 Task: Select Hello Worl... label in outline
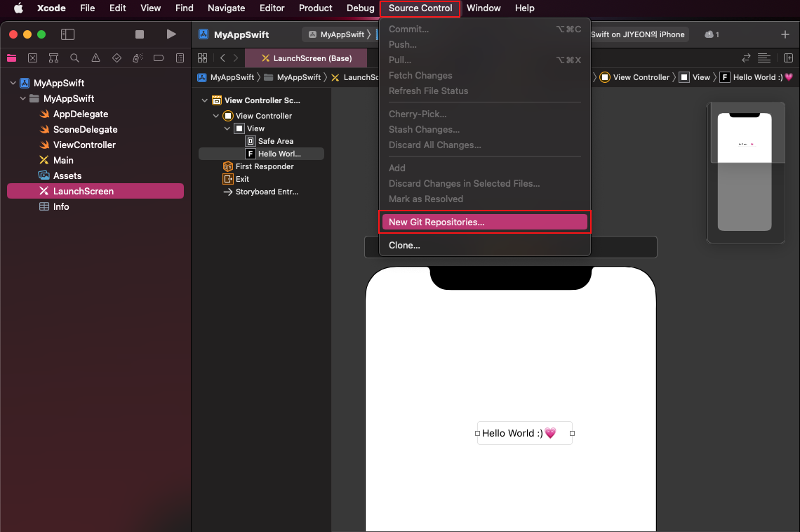[261, 154]
